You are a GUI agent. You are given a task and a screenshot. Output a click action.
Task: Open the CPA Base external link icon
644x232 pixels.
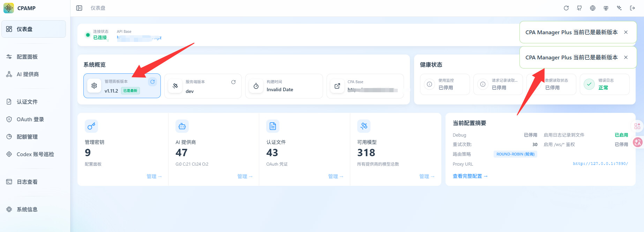pyautogui.click(x=337, y=86)
